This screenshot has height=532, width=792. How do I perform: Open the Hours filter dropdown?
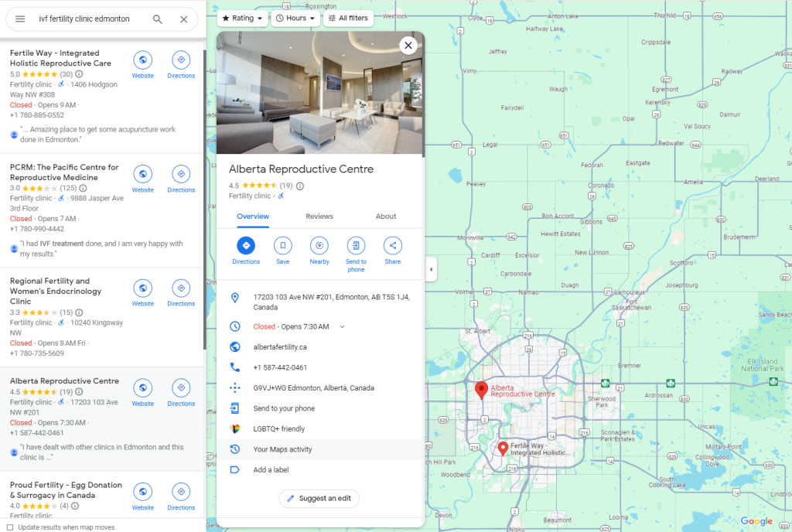[x=295, y=18]
